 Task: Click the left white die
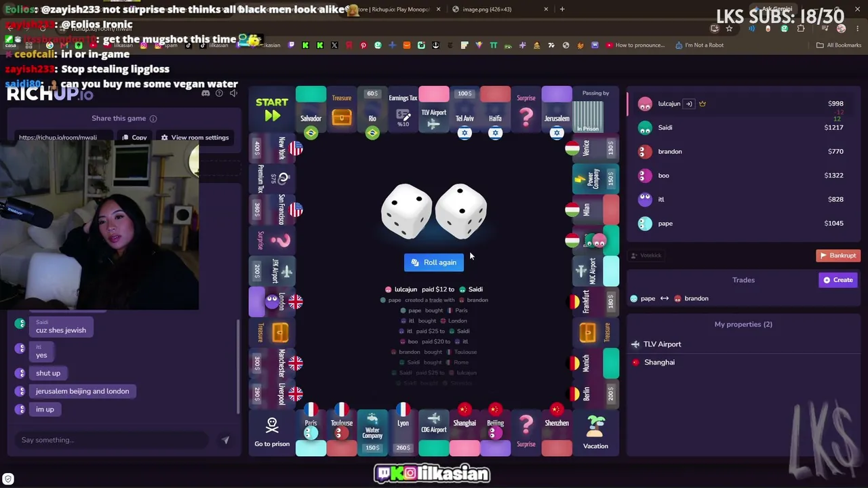(x=406, y=211)
